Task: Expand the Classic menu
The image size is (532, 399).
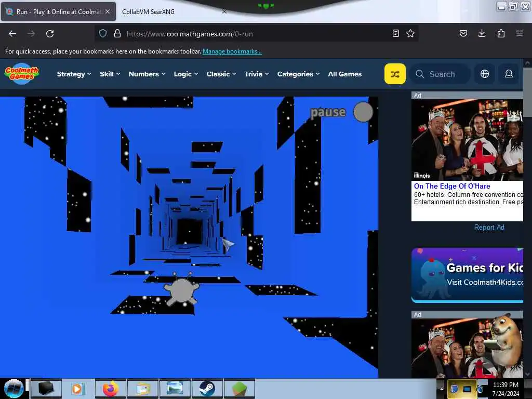Action: 221,74
